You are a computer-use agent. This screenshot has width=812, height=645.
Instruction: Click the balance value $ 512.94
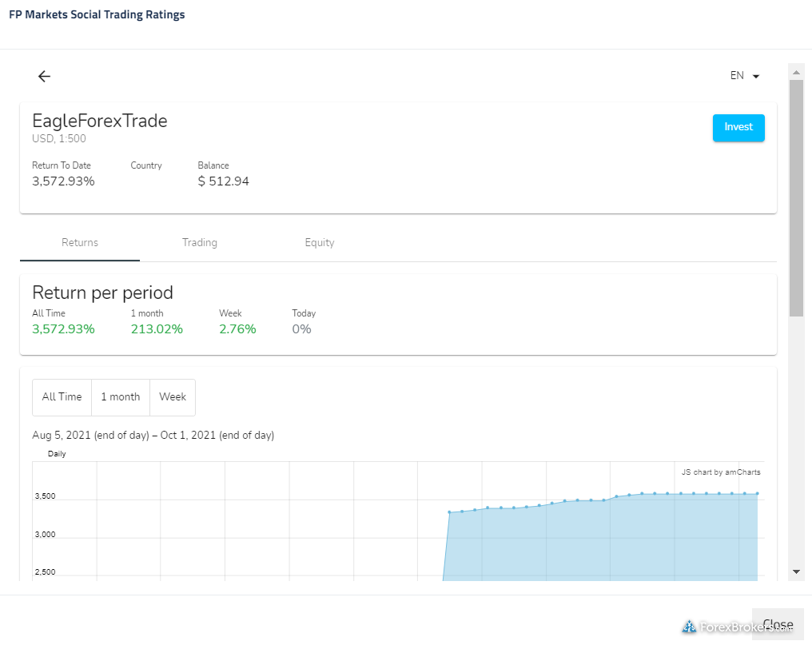[x=223, y=181]
